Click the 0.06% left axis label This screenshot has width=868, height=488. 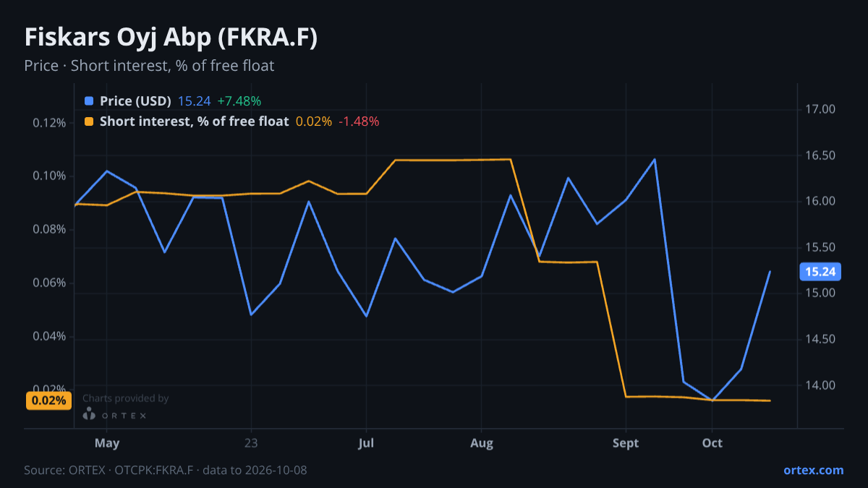pos(49,283)
